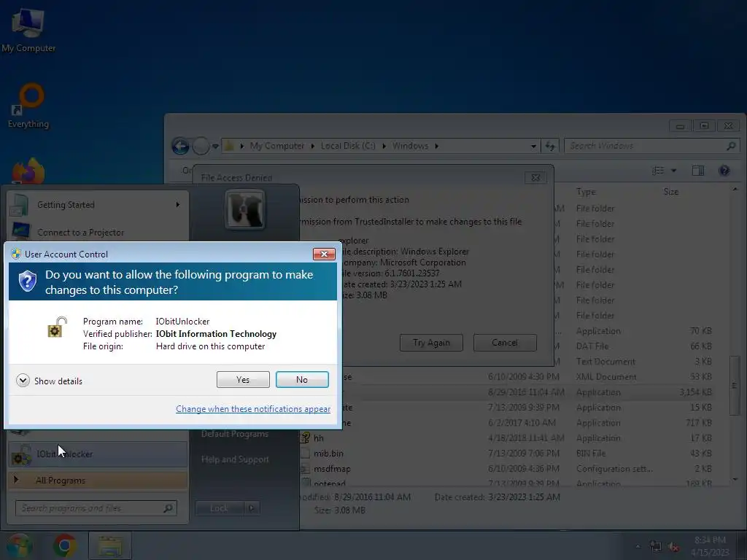Click the mib.bin file icon

point(306,454)
